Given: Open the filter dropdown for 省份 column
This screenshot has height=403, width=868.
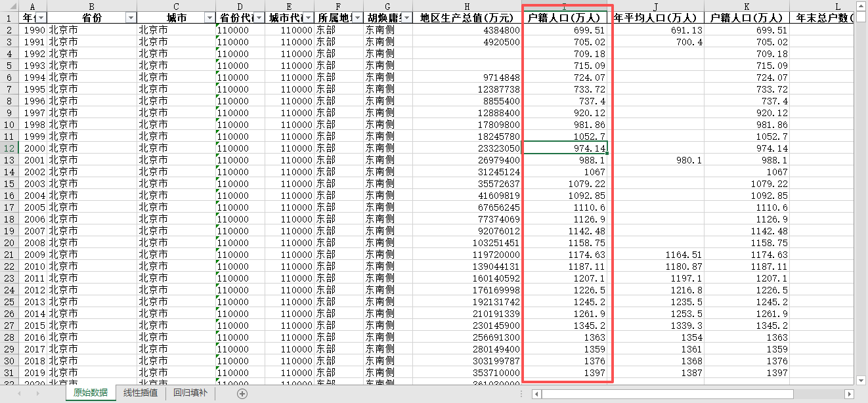Looking at the screenshot, I should pos(131,18).
